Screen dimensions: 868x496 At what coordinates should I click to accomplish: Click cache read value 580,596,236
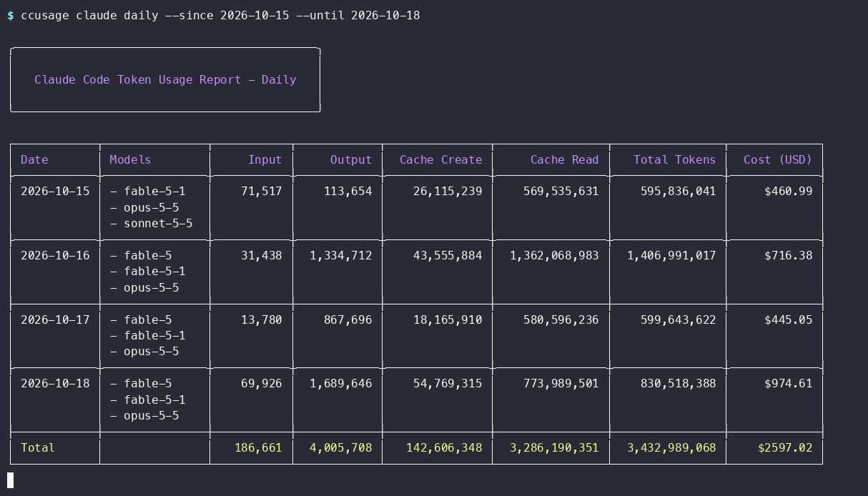(x=561, y=319)
